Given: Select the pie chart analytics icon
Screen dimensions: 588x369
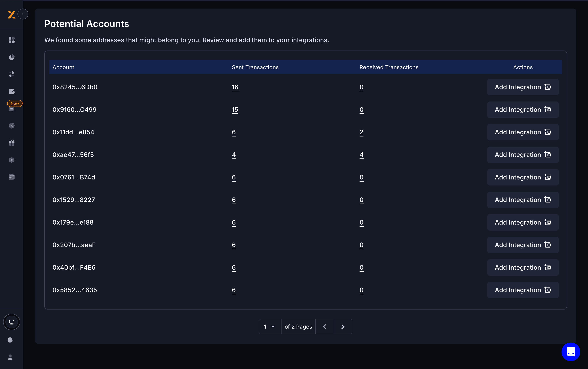Looking at the screenshot, I should coord(11,57).
